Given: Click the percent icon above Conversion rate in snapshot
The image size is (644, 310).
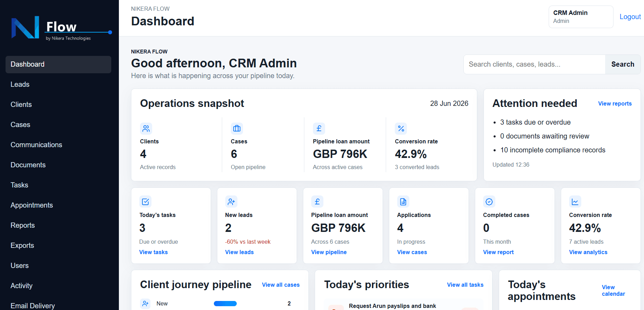Looking at the screenshot, I should point(401,128).
